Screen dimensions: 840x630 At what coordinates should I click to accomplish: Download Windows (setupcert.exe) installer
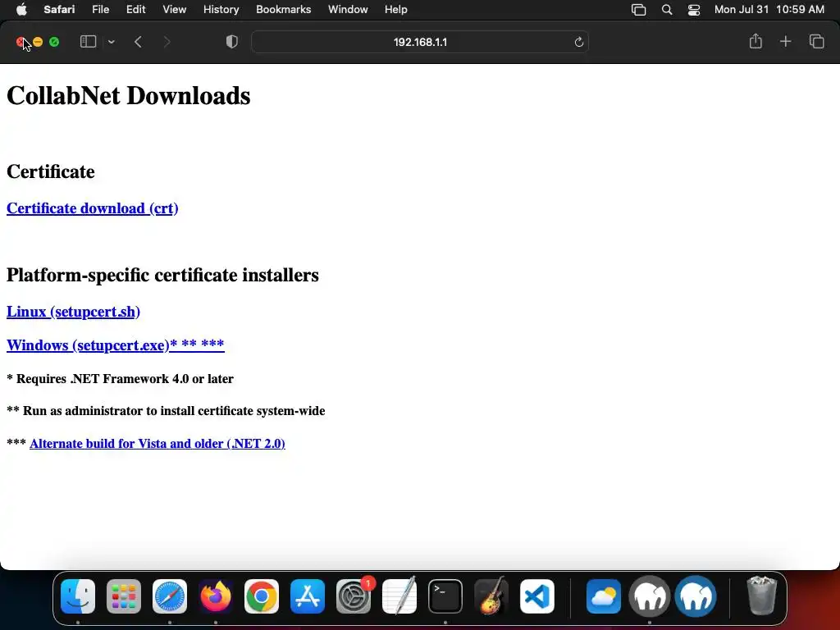(x=115, y=345)
